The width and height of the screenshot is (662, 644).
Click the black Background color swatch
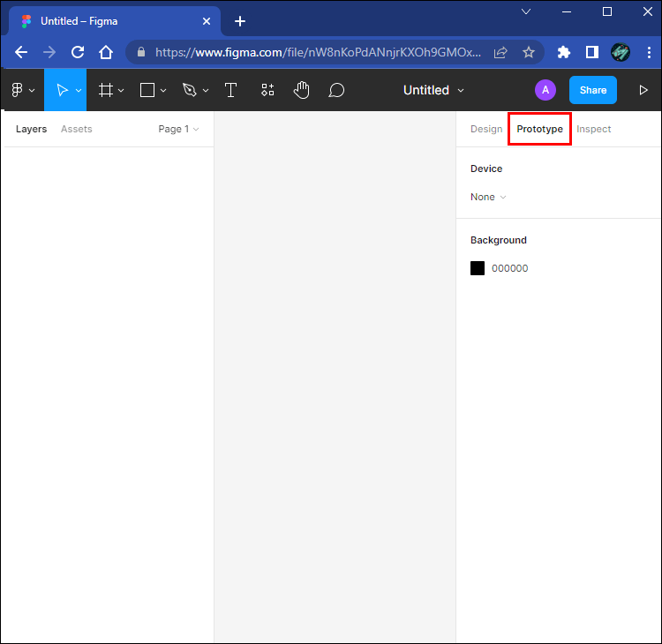pos(478,268)
